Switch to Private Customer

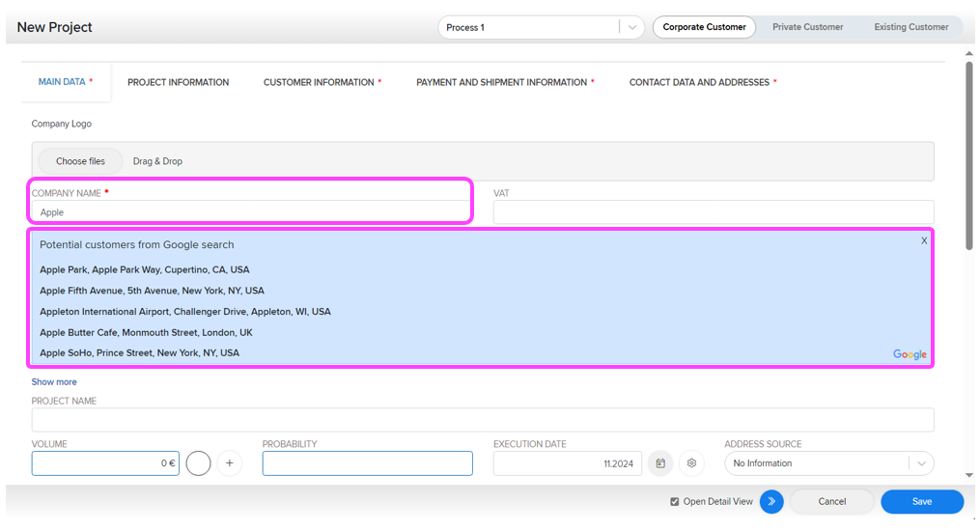coord(807,27)
